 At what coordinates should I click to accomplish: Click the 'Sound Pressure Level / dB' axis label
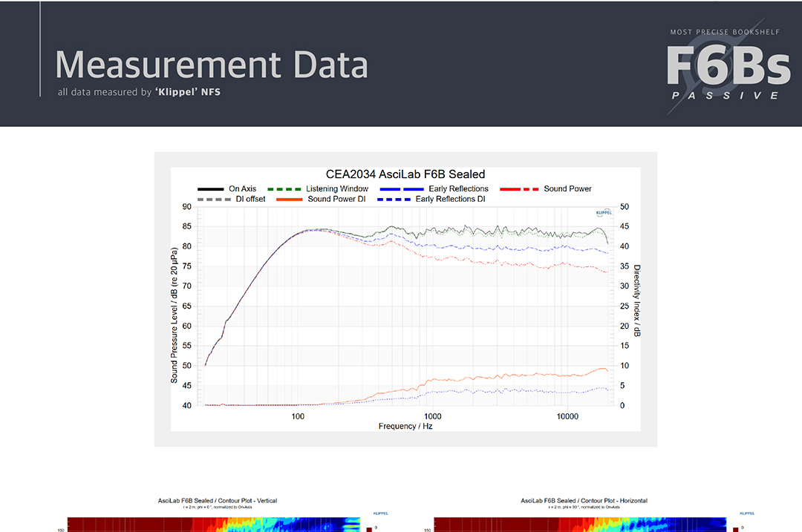174,315
